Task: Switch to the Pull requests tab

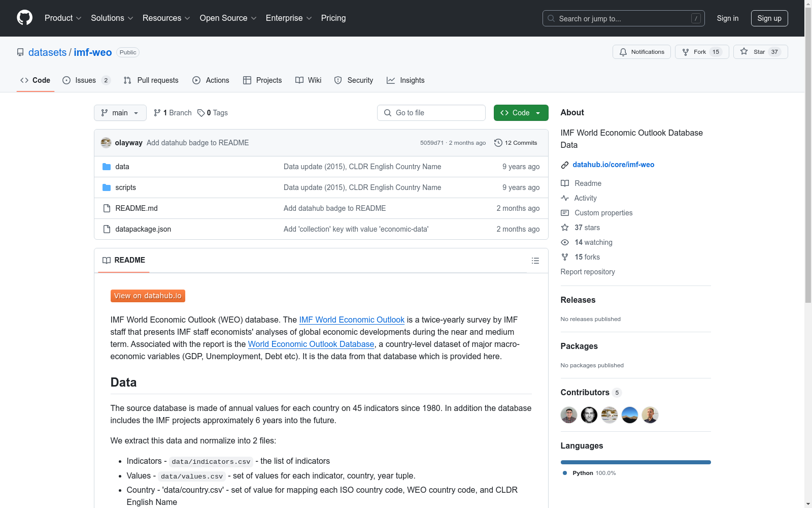Action: click(x=151, y=80)
